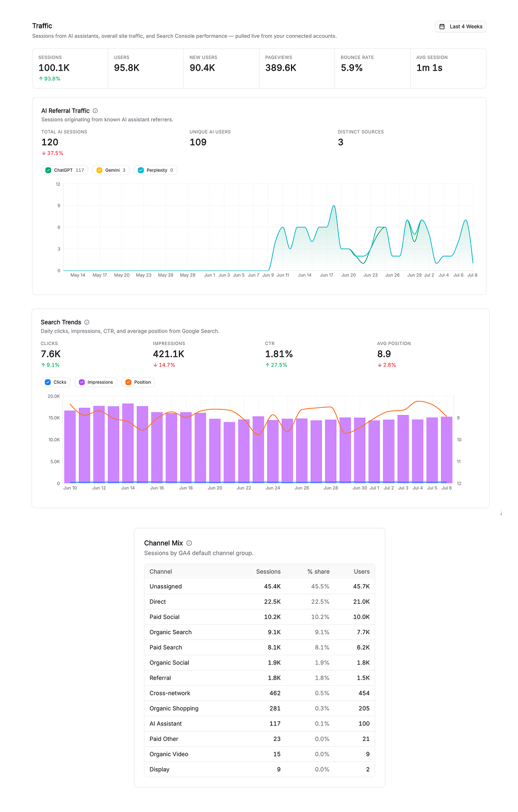This screenshot has height=812, width=518.
Task: Click the search Clicks value 7.6K
Action: [x=51, y=354]
